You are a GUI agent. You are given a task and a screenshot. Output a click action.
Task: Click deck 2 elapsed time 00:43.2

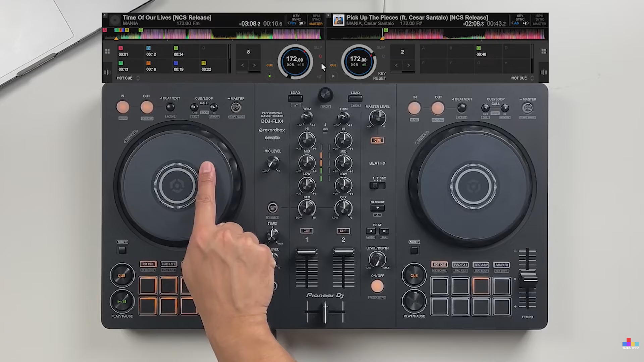tap(497, 24)
